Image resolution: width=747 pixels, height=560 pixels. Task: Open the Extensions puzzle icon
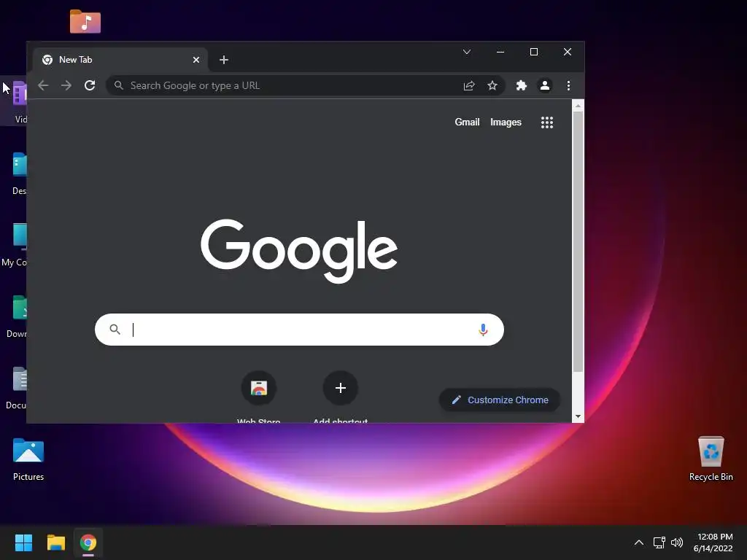tap(522, 86)
